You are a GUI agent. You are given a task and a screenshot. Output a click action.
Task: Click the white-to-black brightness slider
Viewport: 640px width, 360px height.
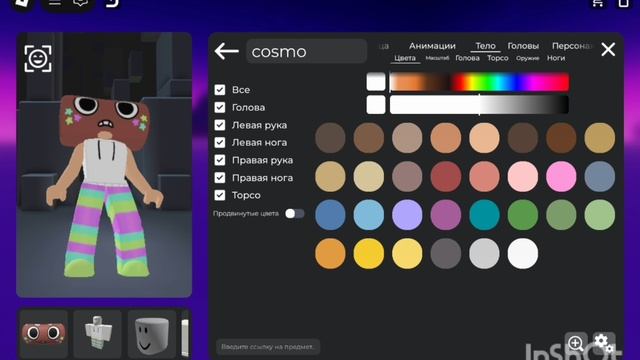pos(479,104)
